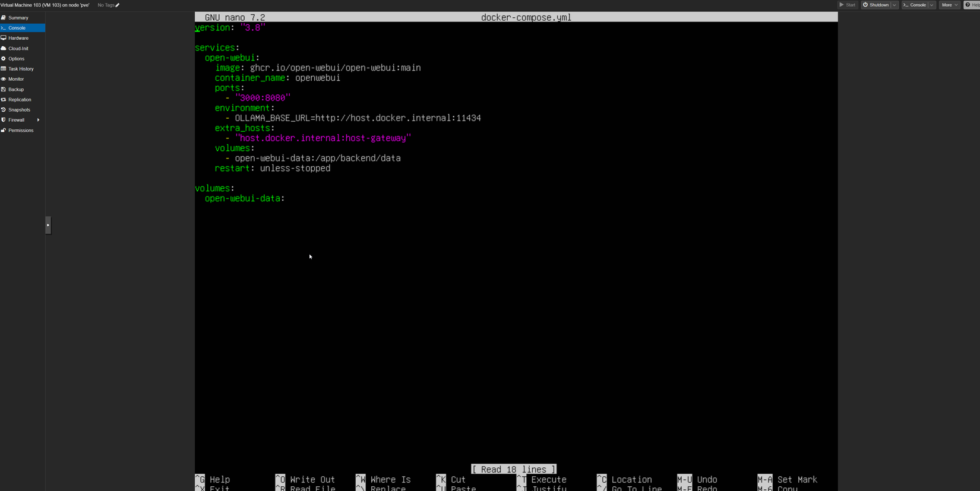Click the Shutdown power icon
This screenshot has width=980, height=491.
865,5
